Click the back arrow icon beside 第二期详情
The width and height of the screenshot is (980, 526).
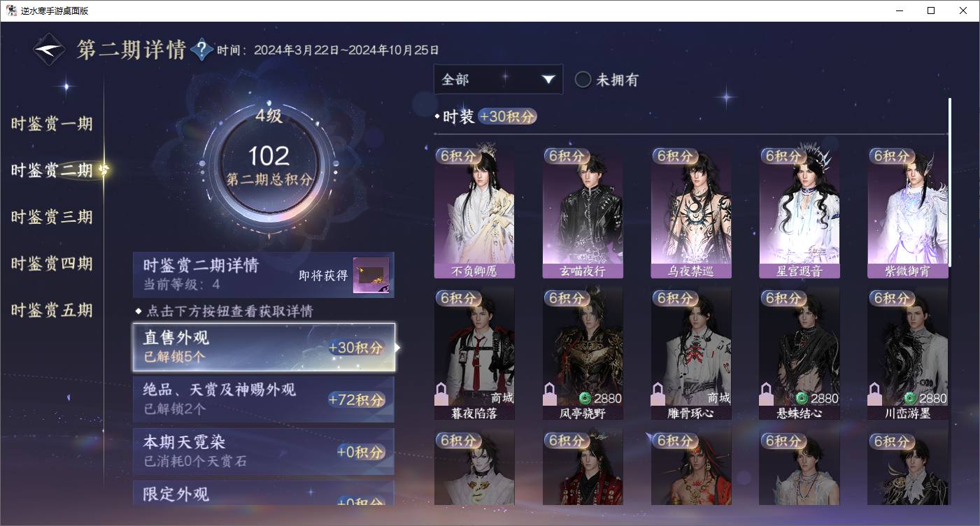[50, 50]
